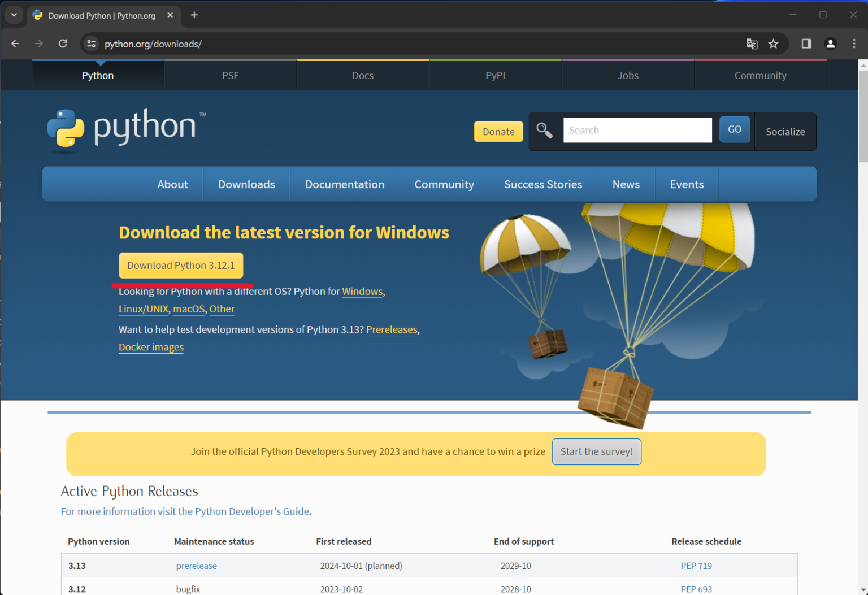
Task: Follow the macOS link
Action: pyautogui.click(x=189, y=309)
